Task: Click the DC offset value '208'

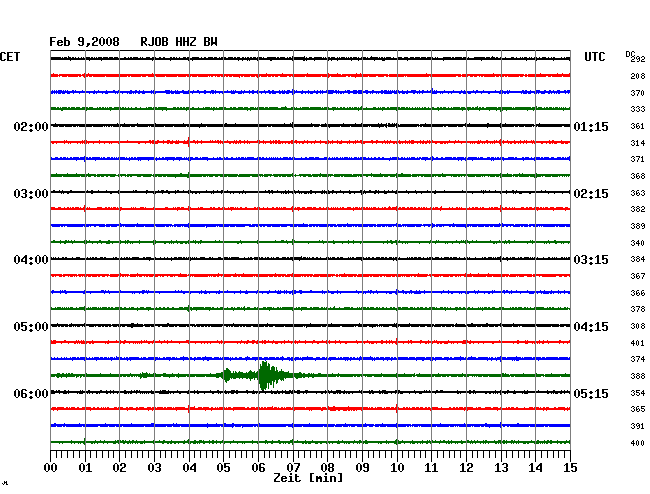Action: 638,76
